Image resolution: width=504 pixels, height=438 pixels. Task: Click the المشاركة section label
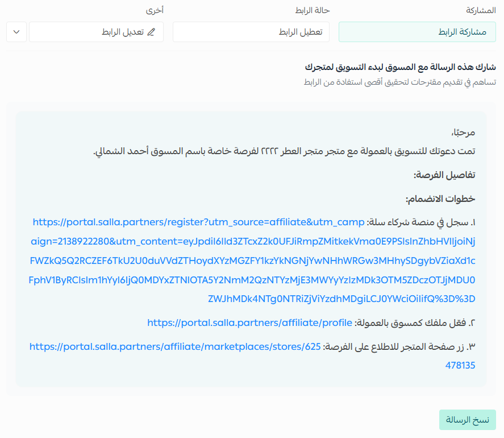[481, 11]
